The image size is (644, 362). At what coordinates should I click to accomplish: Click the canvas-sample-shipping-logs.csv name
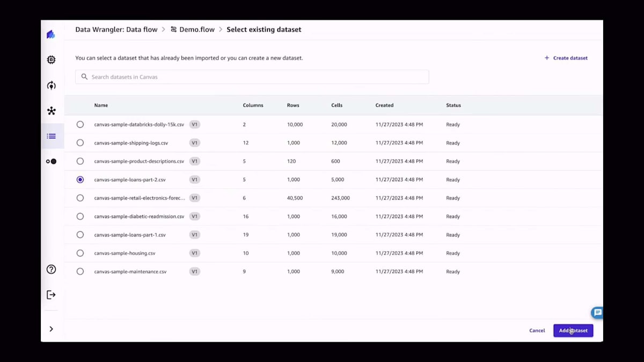pyautogui.click(x=131, y=143)
